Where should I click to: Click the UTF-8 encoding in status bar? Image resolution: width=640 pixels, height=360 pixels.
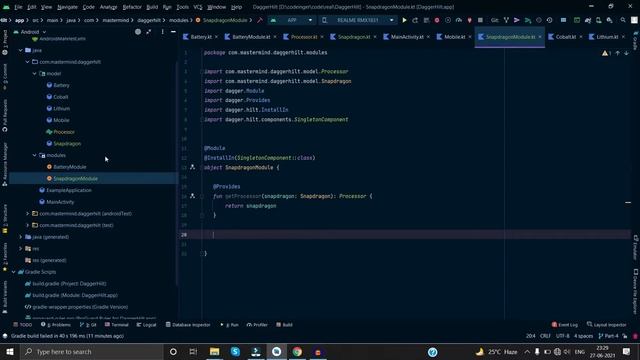point(562,336)
